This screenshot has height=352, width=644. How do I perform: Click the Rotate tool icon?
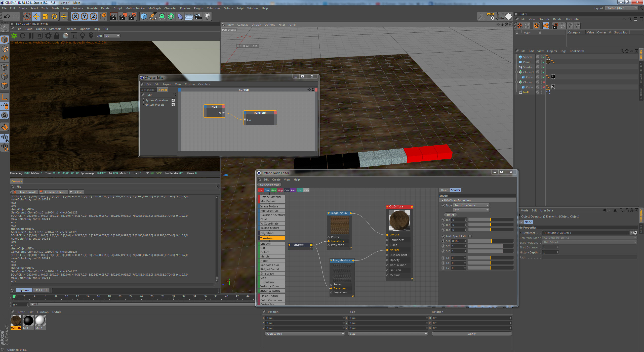[x=54, y=17]
